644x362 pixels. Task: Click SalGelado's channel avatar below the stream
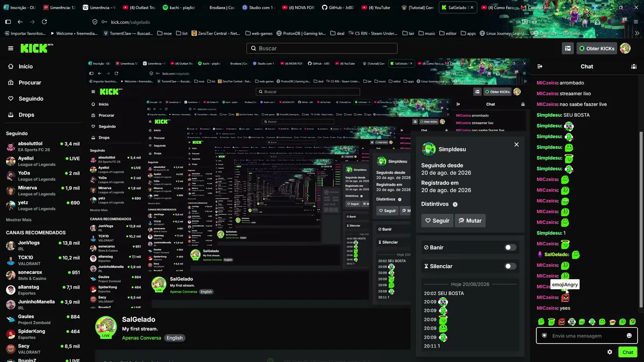tap(106, 326)
